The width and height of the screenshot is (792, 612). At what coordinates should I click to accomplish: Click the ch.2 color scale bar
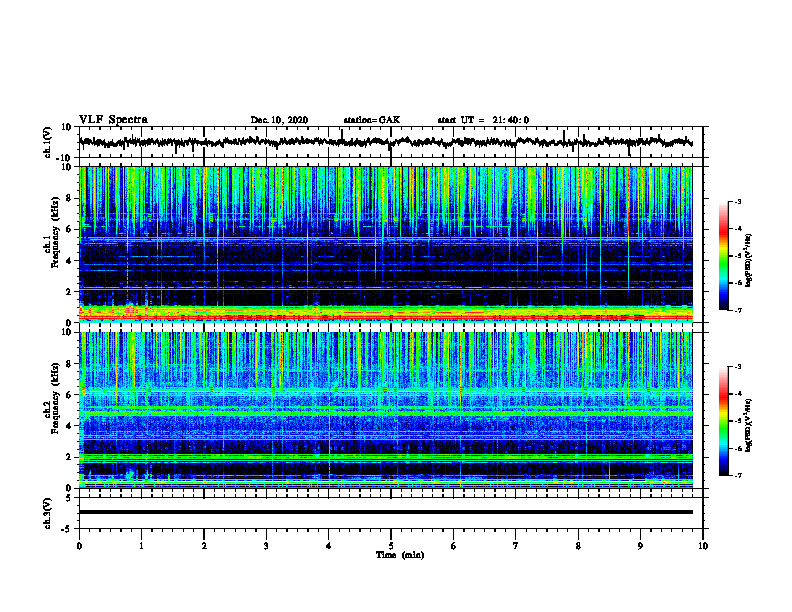pos(723,421)
